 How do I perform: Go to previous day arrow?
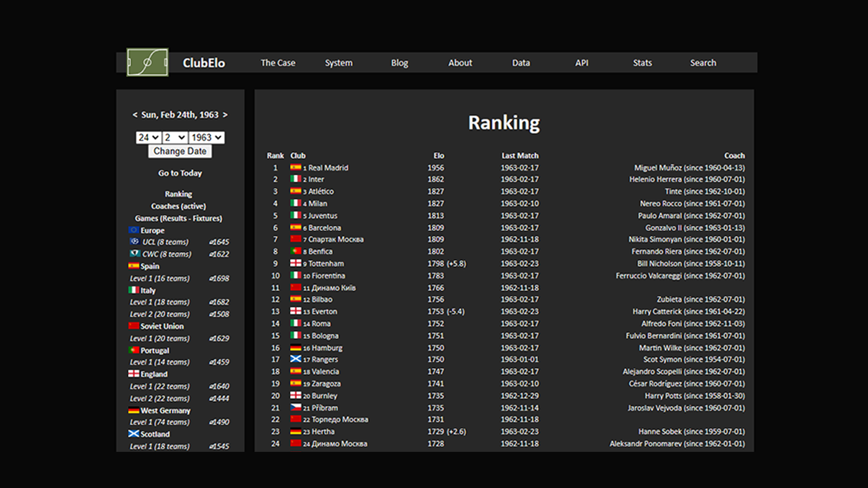click(x=135, y=115)
